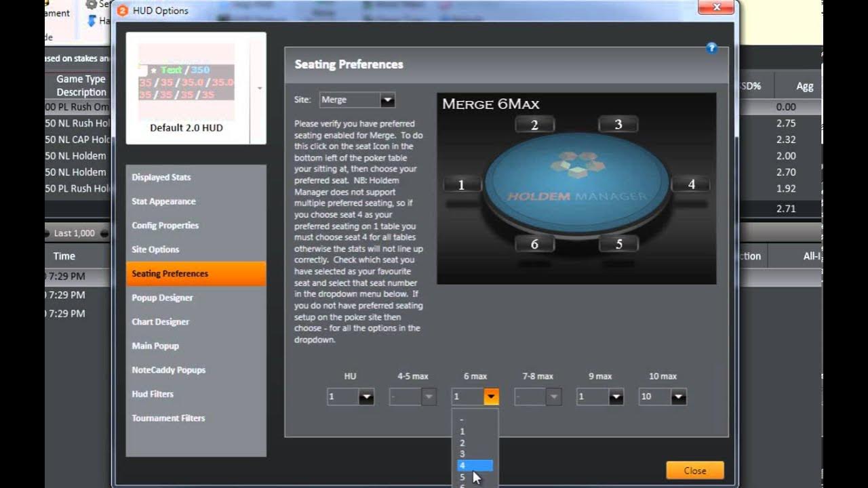868x488 pixels.
Task: Select seat 4 on the Merge 6Max table
Action: click(x=691, y=184)
